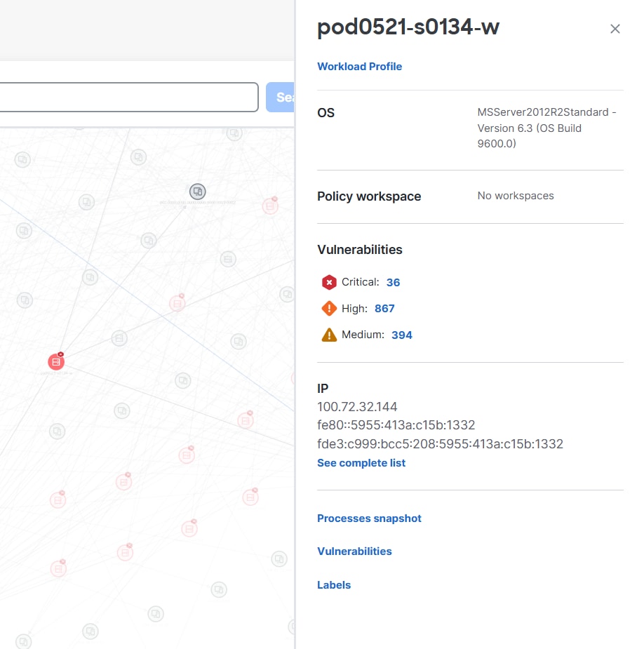Click the red Critical vulnerability hexagon icon

(x=329, y=282)
